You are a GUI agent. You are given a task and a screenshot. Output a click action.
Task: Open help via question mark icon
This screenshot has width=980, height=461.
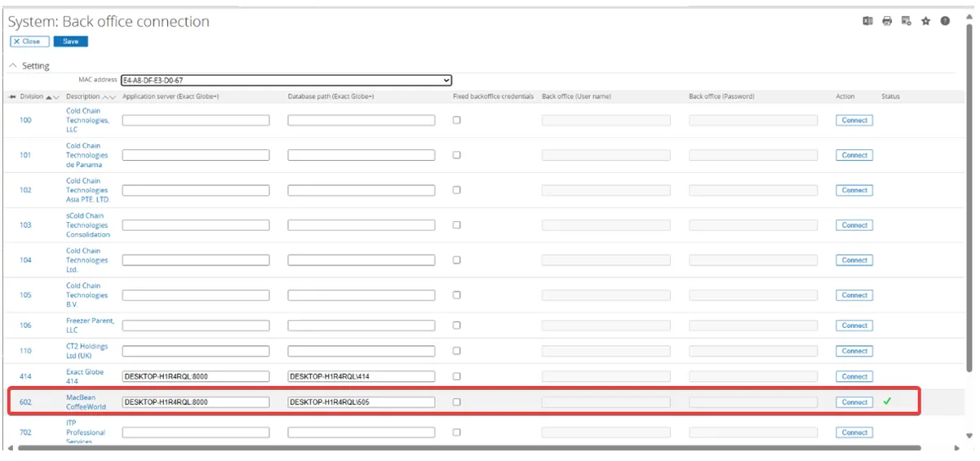(945, 21)
